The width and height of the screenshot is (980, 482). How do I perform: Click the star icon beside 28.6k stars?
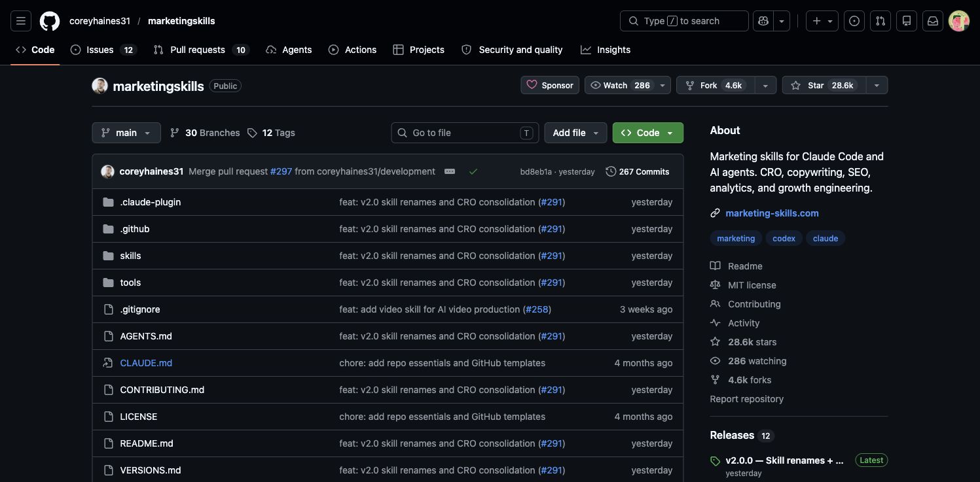716,342
